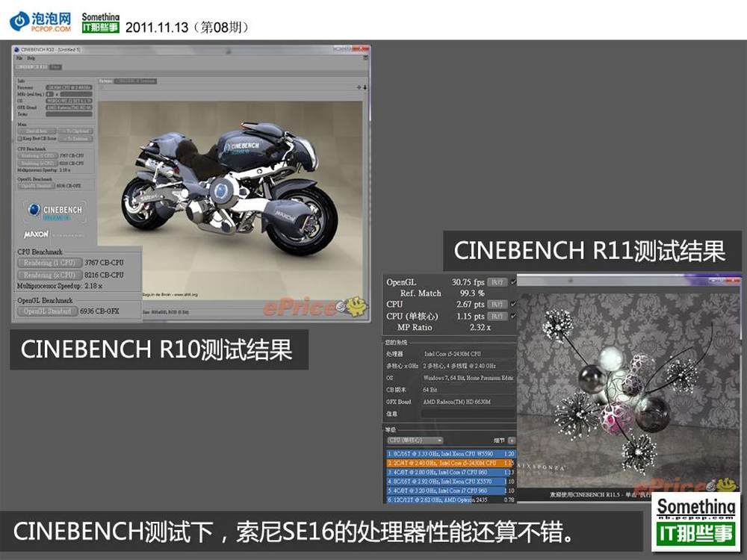This screenshot has height=560, width=747.
Task: Click the '2.67 pts' CPU score
Action: (470, 305)
